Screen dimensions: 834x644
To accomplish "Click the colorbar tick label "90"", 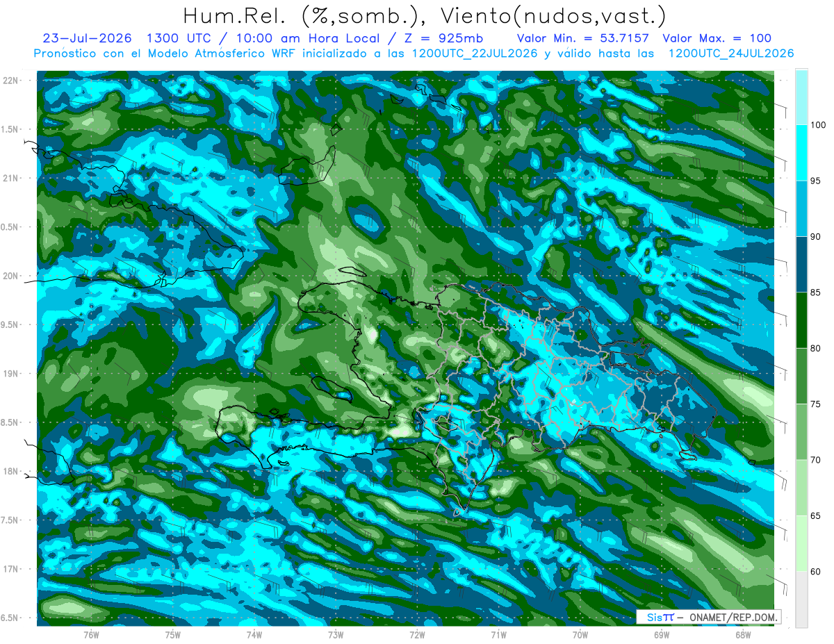I will (x=817, y=237).
